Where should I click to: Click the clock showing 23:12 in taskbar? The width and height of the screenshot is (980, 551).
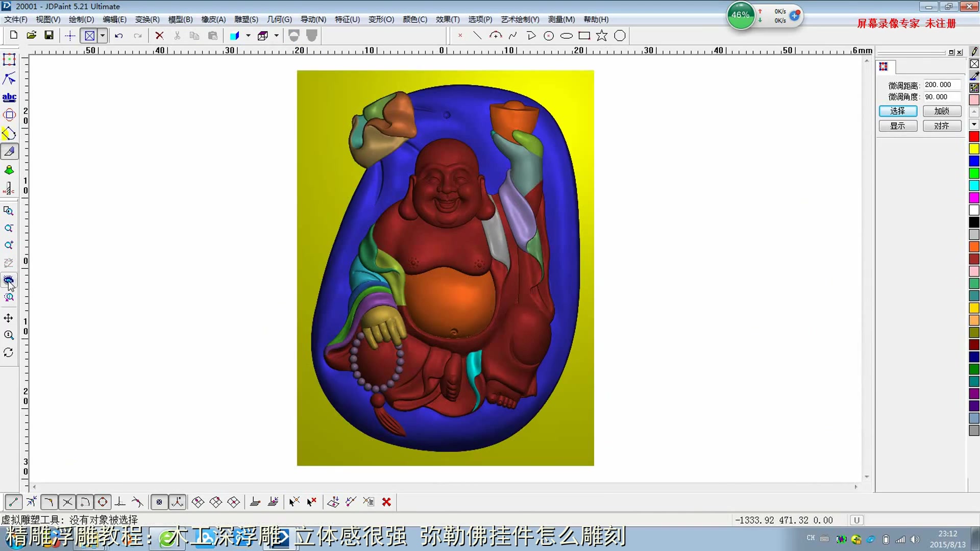(947, 534)
